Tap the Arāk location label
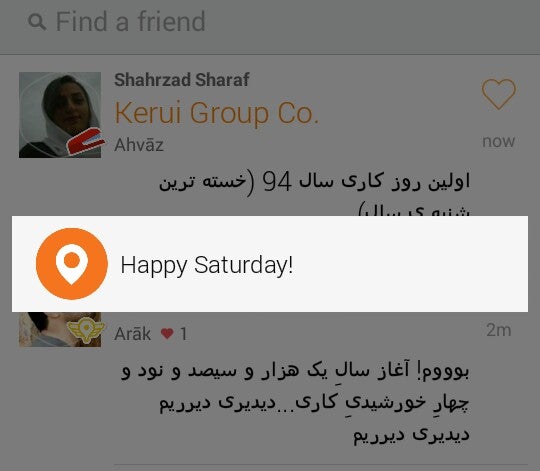Screen dimensions: 540x471 pos(133,334)
